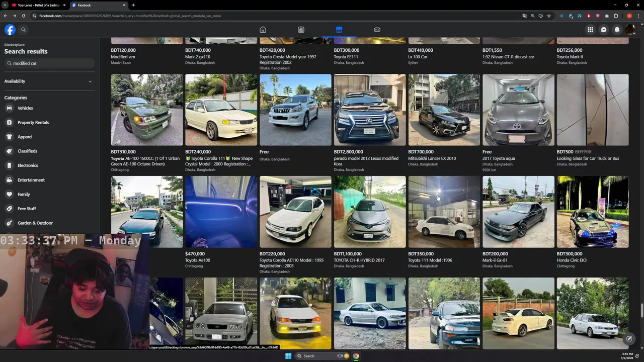Click the Facebook search magnifier icon
644x362 pixels.
click(23, 30)
